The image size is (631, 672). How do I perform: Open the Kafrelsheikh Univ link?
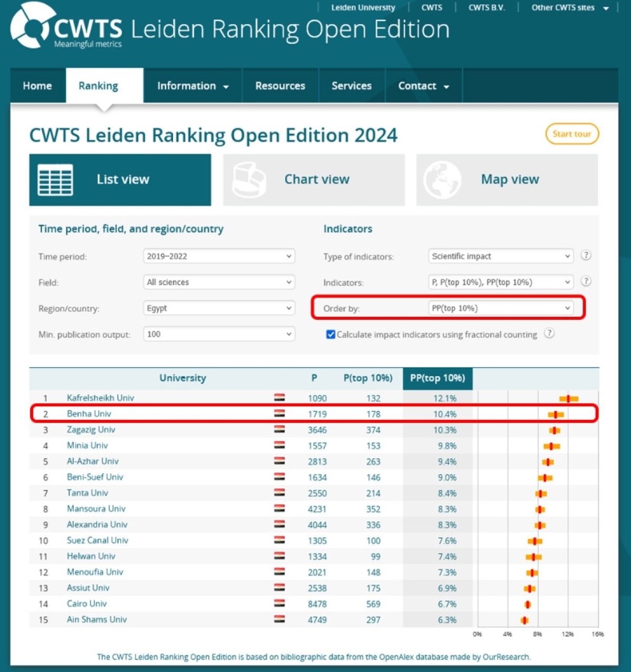point(100,398)
